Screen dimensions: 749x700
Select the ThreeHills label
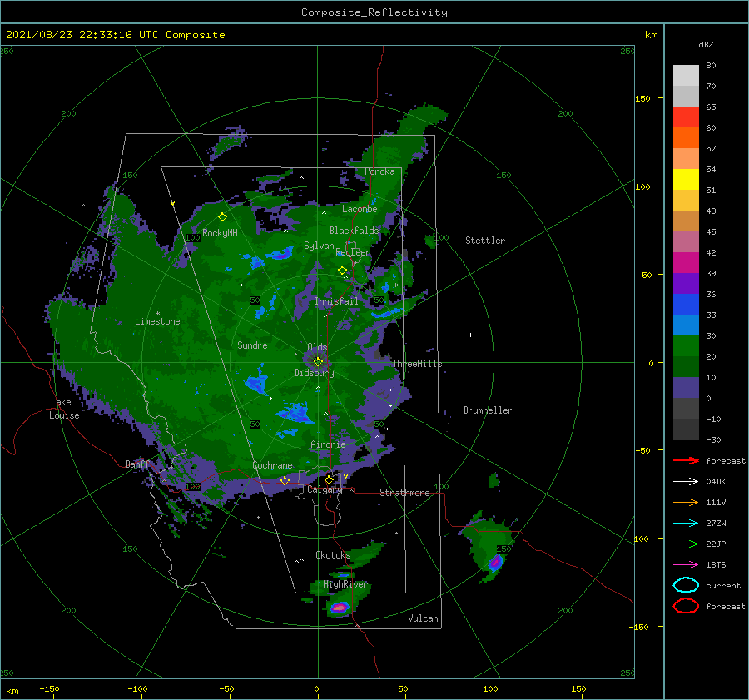(417, 364)
